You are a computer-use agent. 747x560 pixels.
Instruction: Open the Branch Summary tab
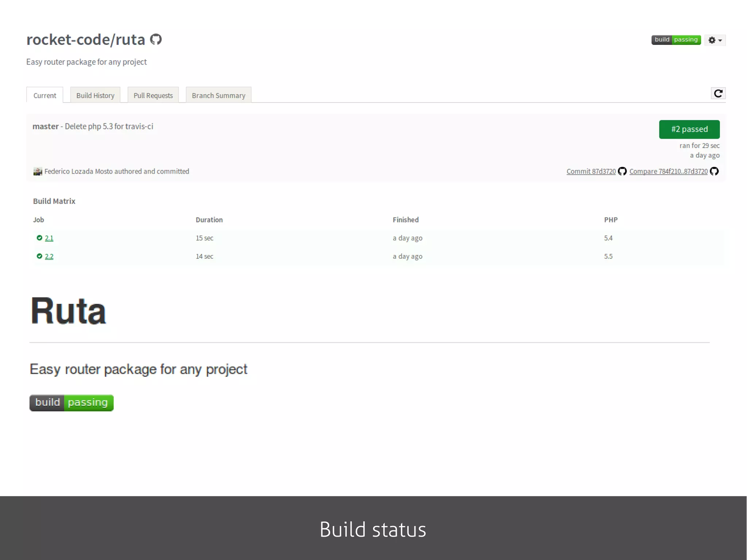[x=218, y=95]
